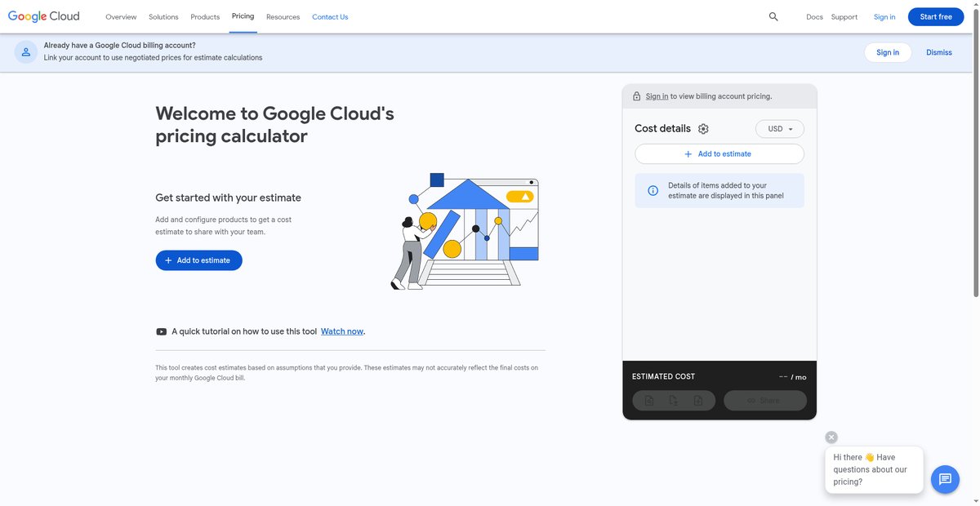980x506 pixels.
Task: Click the billing account person icon
Action: (26, 52)
